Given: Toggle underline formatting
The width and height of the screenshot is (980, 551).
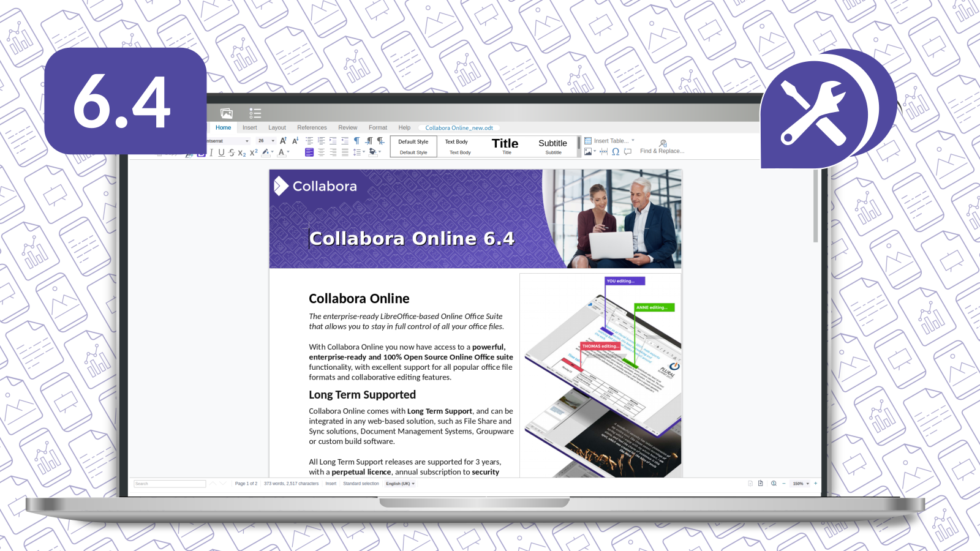Looking at the screenshot, I should pyautogui.click(x=221, y=152).
